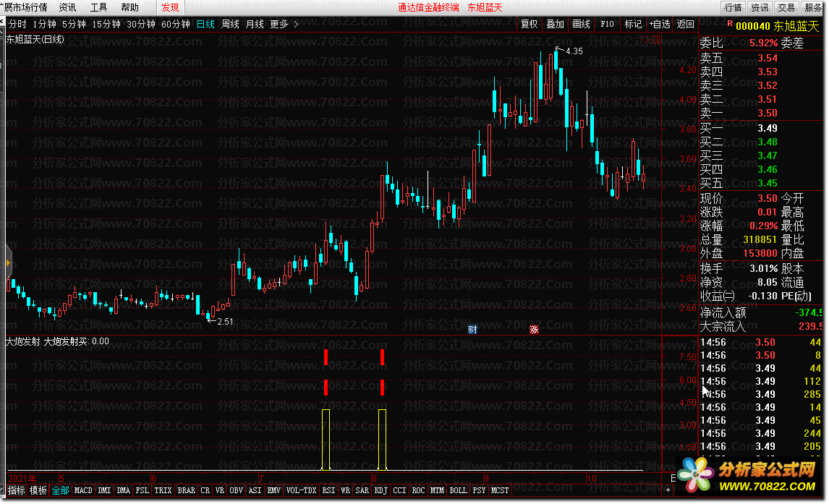This screenshot has height=504, width=829.
Task: Switch to 周线 weekly chart
Action: tap(230, 25)
